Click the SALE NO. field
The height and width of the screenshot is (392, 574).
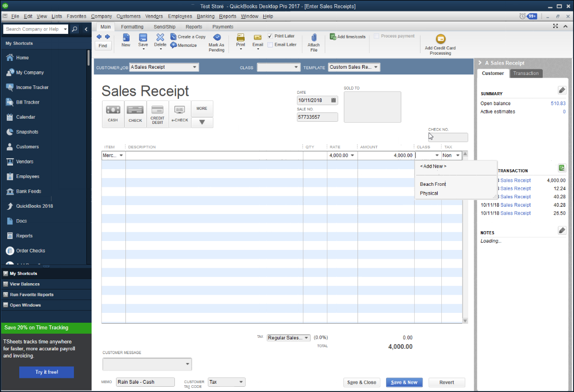coord(317,117)
